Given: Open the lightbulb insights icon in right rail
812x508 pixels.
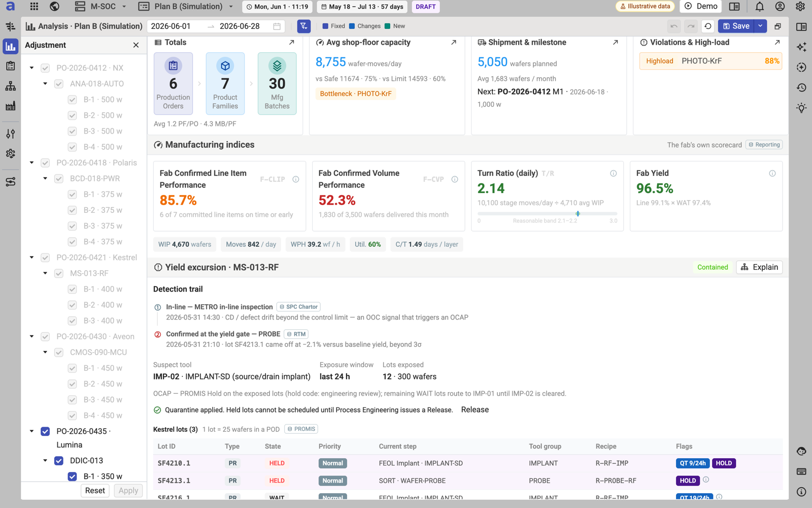Looking at the screenshot, I should (x=801, y=108).
